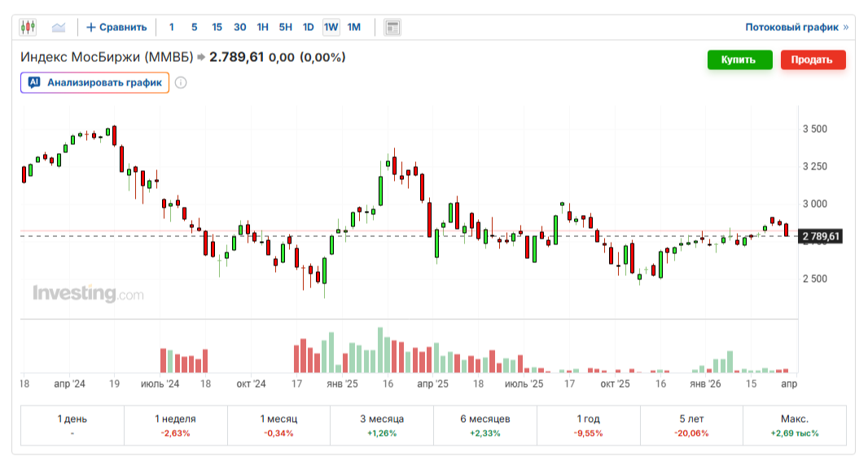Choose the 1 день period
This screenshot has width=868, height=465.
coord(72,425)
